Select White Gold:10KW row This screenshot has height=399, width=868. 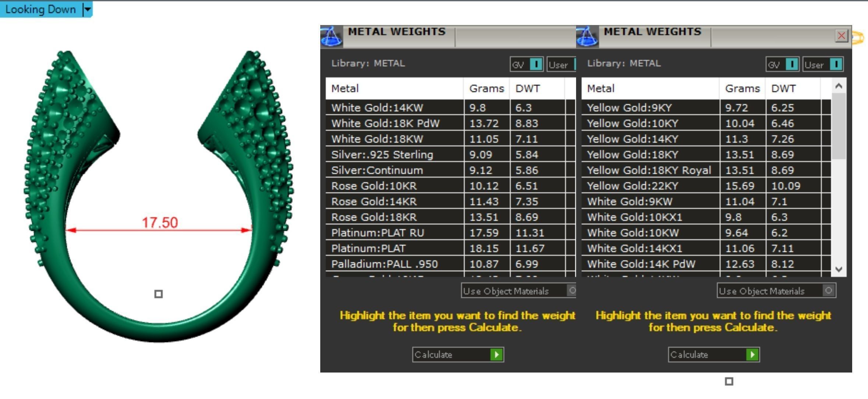tap(706, 233)
